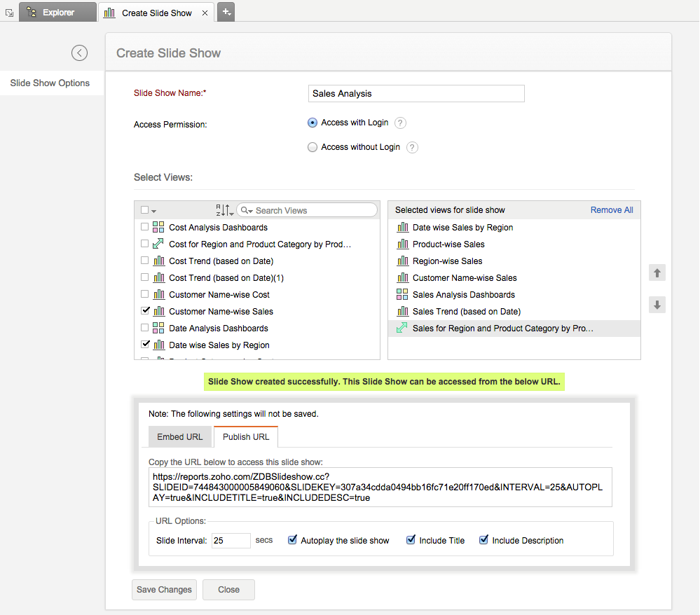Click help icon beside Access with Login
Screen dimensions: 700x615
[400, 123]
